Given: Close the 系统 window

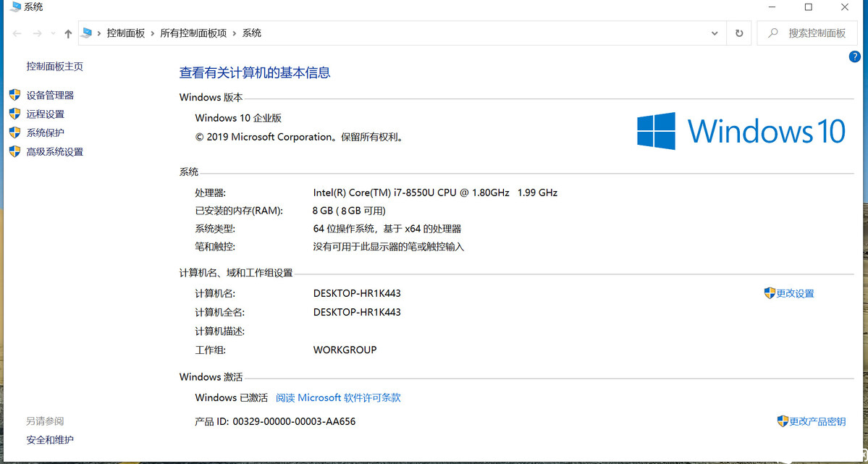Looking at the screenshot, I should tap(845, 7).
